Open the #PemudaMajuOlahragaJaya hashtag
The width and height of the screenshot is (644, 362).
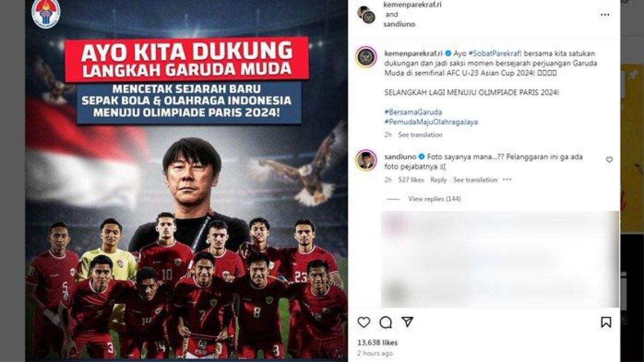(431, 122)
